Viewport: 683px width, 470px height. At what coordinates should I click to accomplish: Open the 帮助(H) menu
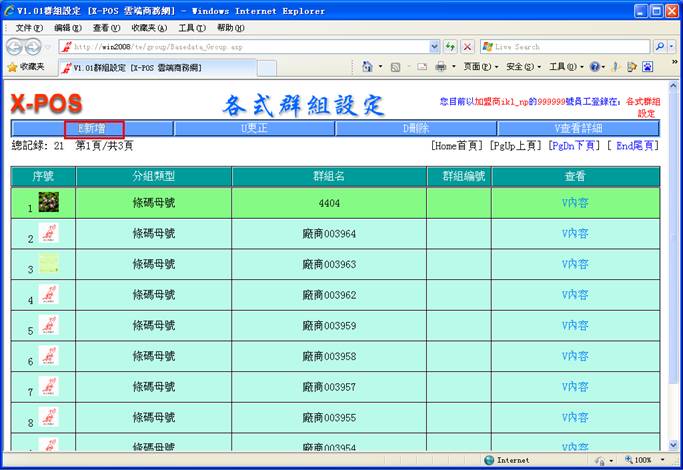tap(230, 28)
